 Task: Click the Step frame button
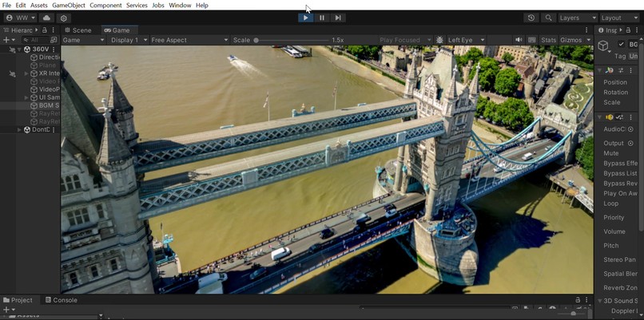click(x=338, y=18)
